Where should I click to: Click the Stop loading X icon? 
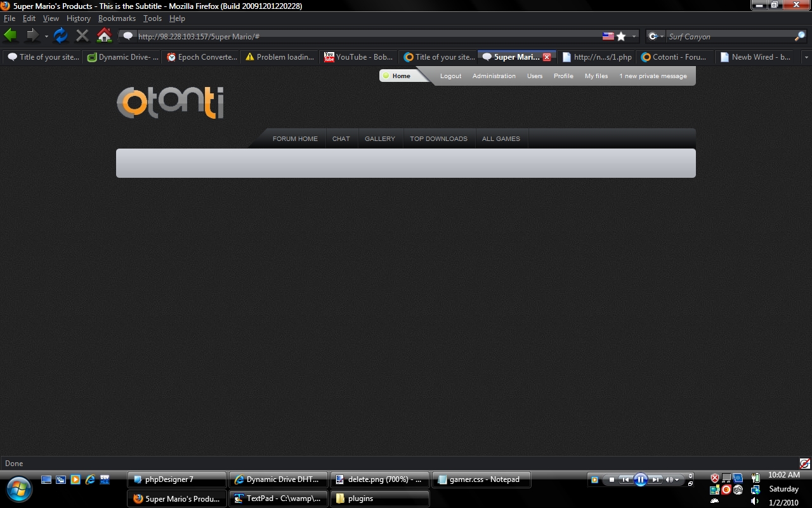point(82,36)
